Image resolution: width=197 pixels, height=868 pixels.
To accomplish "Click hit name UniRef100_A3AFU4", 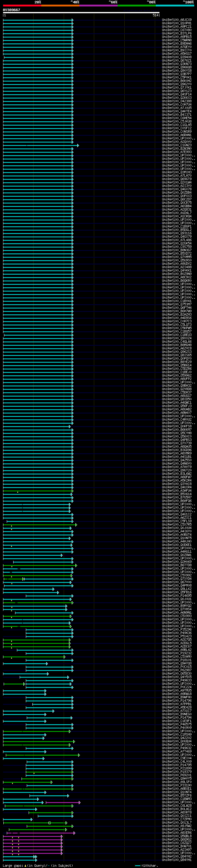I will click(177, 491).
